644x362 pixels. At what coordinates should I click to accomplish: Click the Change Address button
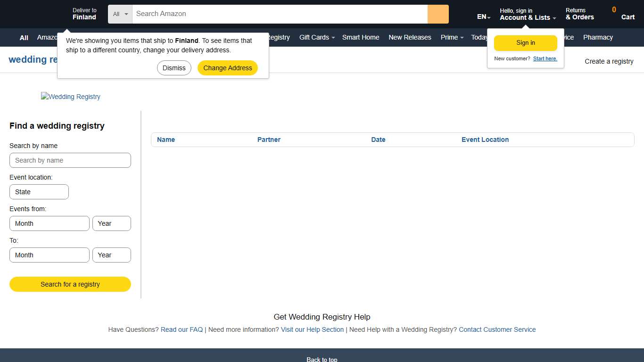coord(227,68)
